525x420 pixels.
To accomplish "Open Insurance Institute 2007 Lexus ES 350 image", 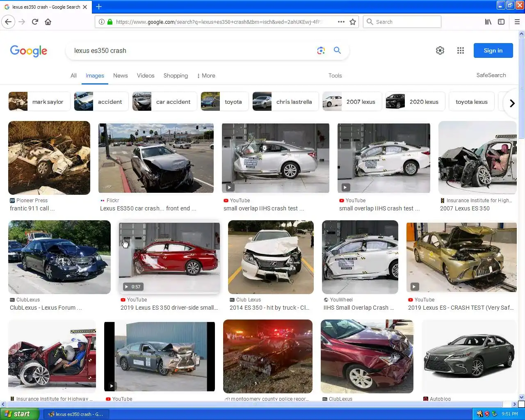I will click(x=477, y=158).
